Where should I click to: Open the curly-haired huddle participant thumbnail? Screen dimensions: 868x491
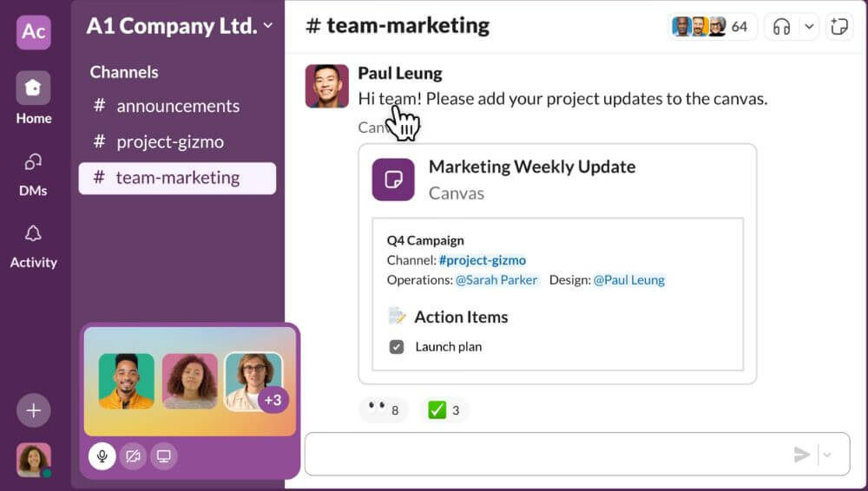coord(190,381)
